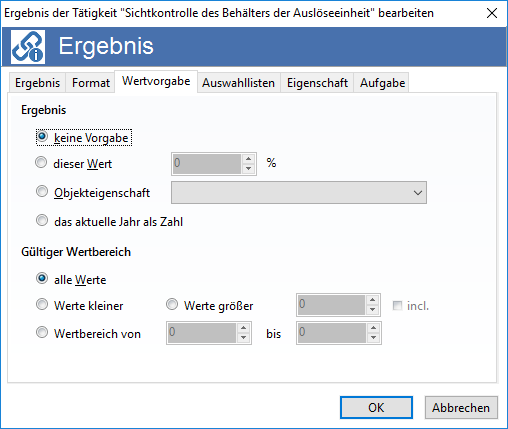Increase the 'dieser Wert' percent spinner
Screen dimensions: 508x429
coord(248,159)
